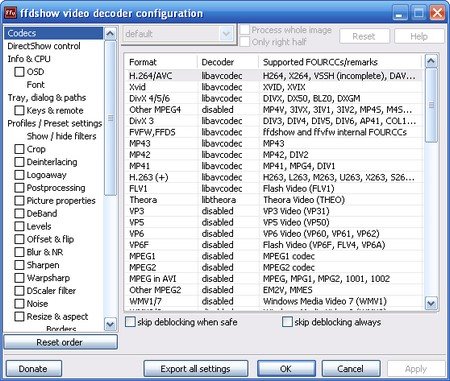Open Info & CPU page
This screenshot has width=450, height=381.
point(29,59)
